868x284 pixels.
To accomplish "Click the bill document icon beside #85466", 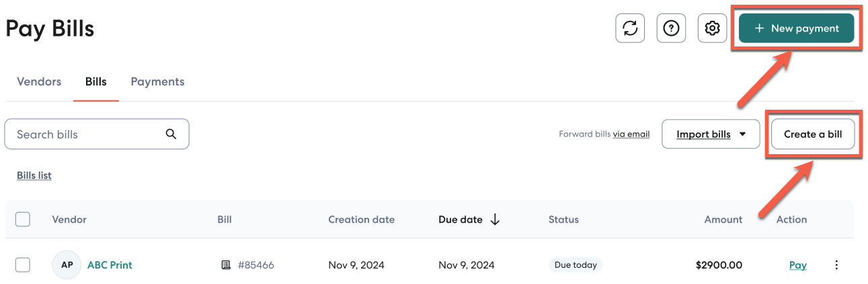I will tap(226, 265).
